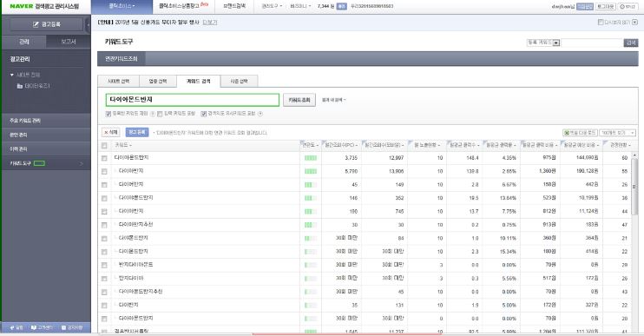Screen dimensions: 644x336
Task: Open the 관리도구 top menu dropdown
Action: point(272,7)
